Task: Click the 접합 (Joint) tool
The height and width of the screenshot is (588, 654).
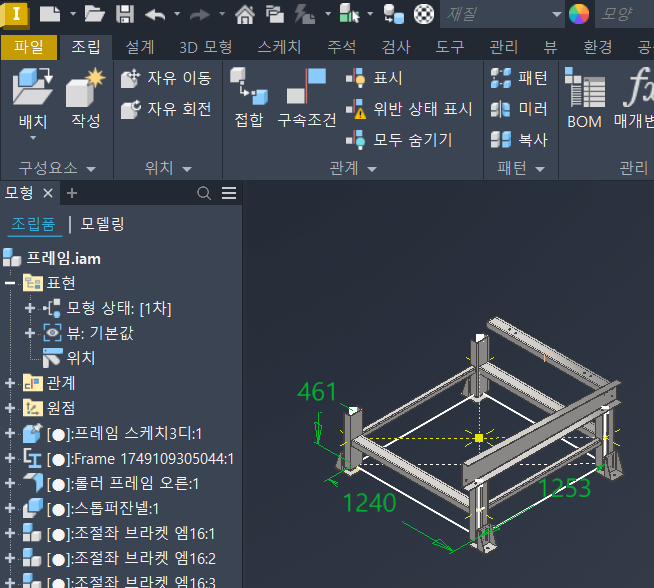Action: pos(249,98)
